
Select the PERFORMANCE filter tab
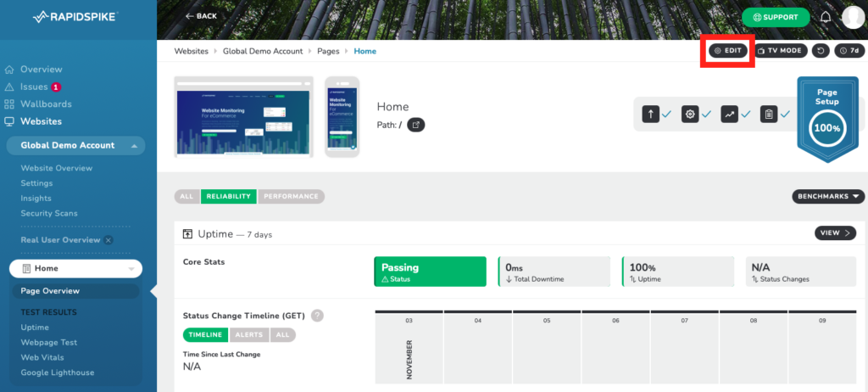[292, 196]
